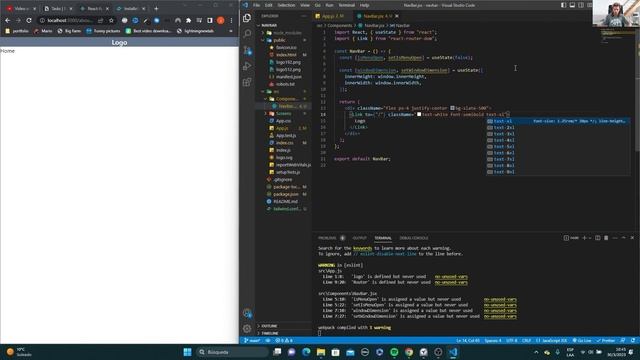Switch to the Debug Console tab
The image size is (640, 360).
point(414,238)
